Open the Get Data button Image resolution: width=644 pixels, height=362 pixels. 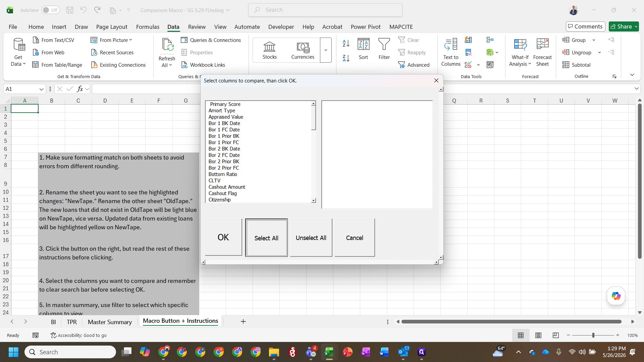click(18, 52)
